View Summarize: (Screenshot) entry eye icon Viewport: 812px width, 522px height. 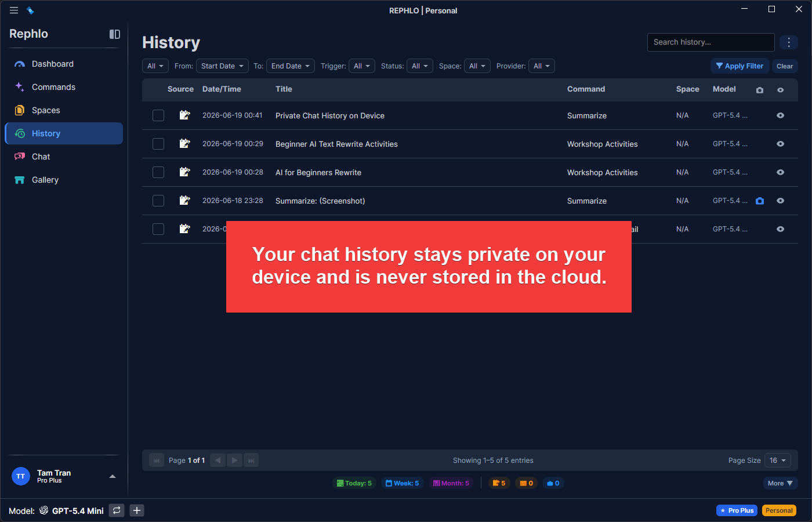click(781, 201)
